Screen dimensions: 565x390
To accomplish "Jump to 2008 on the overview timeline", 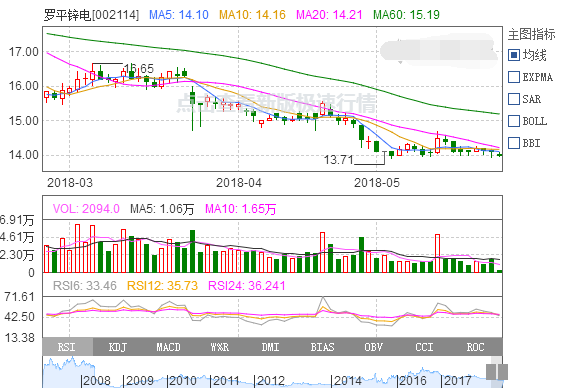I will coord(95,381).
